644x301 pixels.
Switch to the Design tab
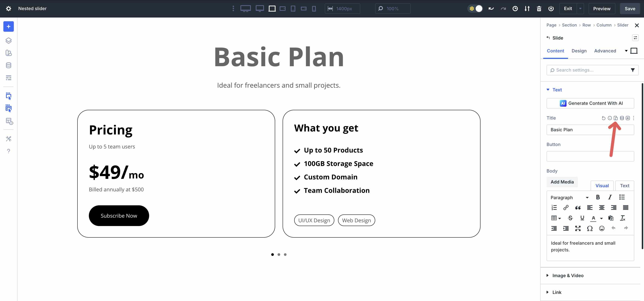579,51
